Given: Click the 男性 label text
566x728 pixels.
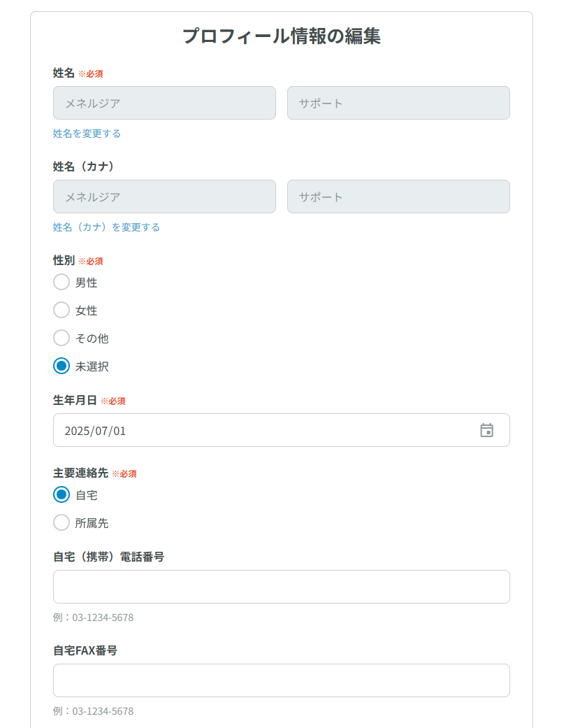Looking at the screenshot, I should point(87,283).
